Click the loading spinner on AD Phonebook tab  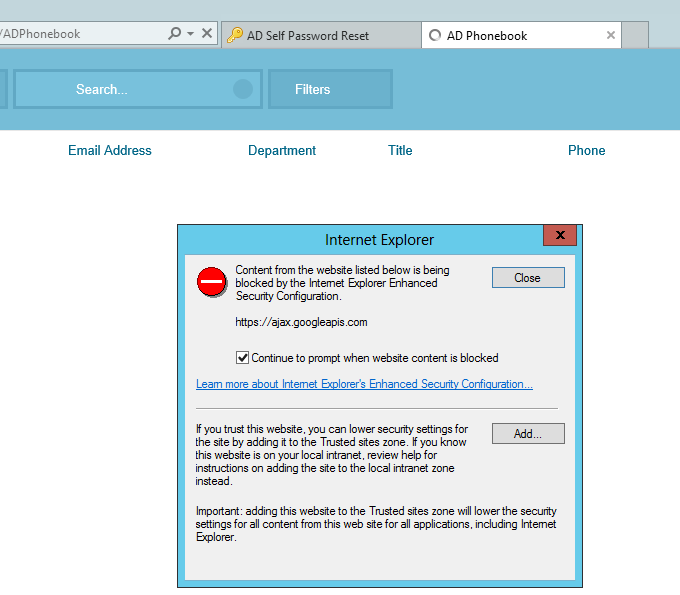[x=435, y=35]
